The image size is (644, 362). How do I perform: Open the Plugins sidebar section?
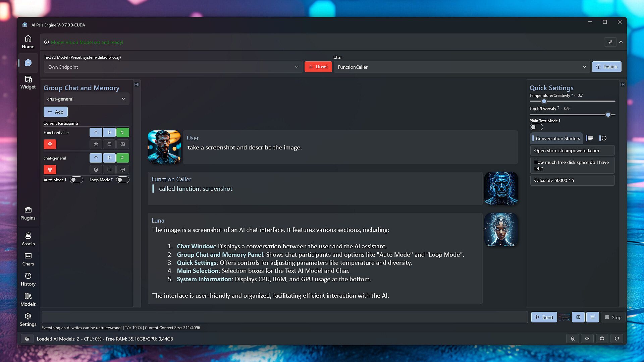pyautogui.click(x=28, y=213)
